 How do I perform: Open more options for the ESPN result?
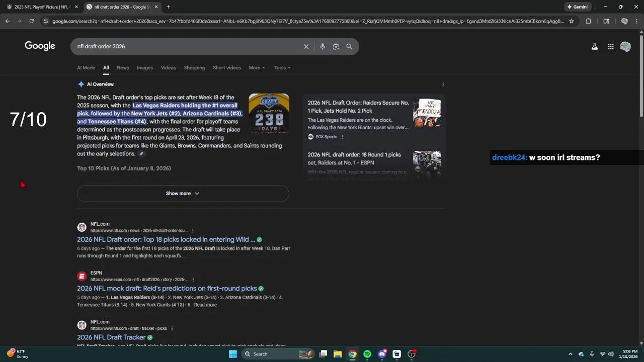coord(193,280)
